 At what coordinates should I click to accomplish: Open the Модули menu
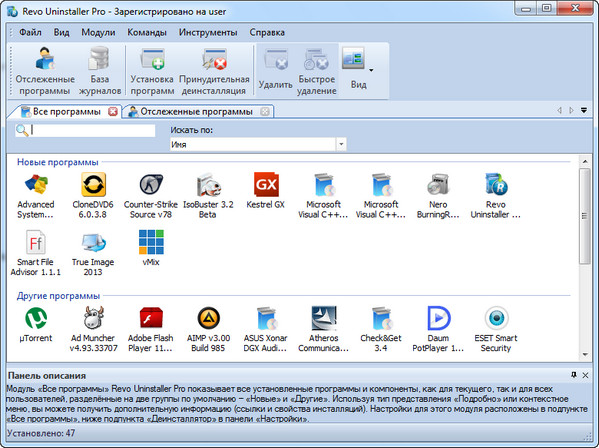pyautogui.click(x=98, y=32)
